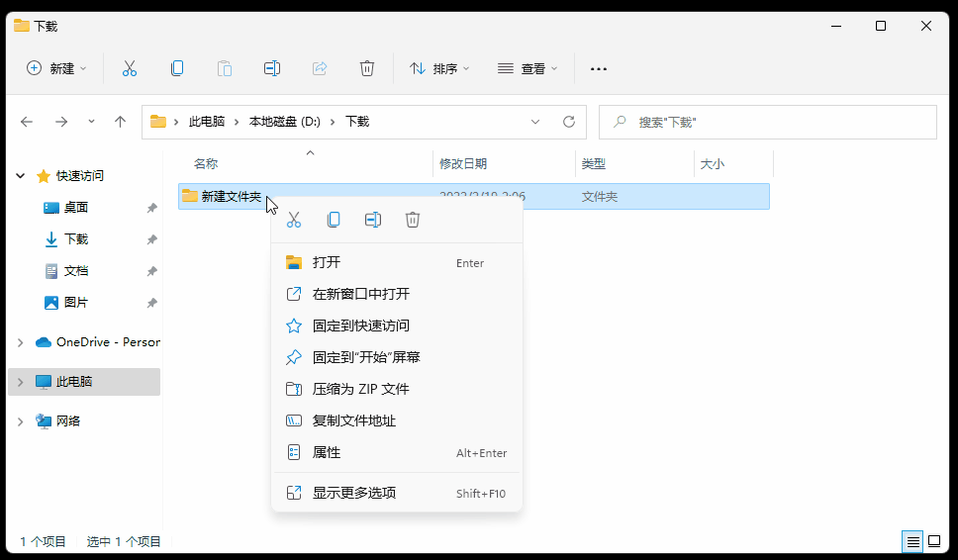Select 网络 in the sidebar
Image resolution: width=958 pixels, height=560 pixels.
pos(68,421)
